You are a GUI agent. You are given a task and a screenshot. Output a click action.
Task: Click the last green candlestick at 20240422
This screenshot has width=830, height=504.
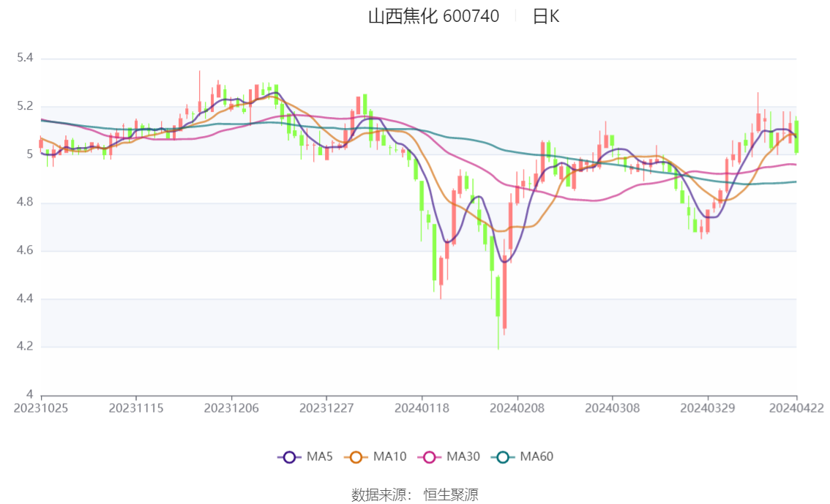pyautogui.click(x=796, y=137)
